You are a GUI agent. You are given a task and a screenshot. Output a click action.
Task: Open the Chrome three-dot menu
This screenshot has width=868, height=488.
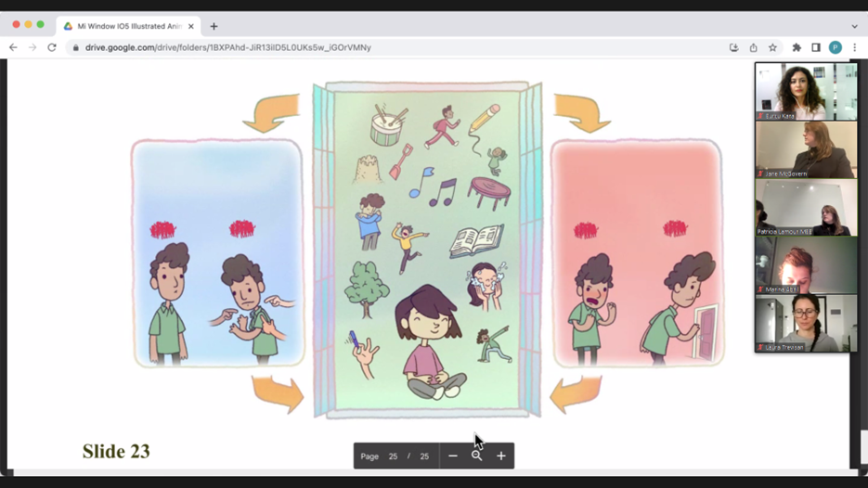[x=855, y=47]
